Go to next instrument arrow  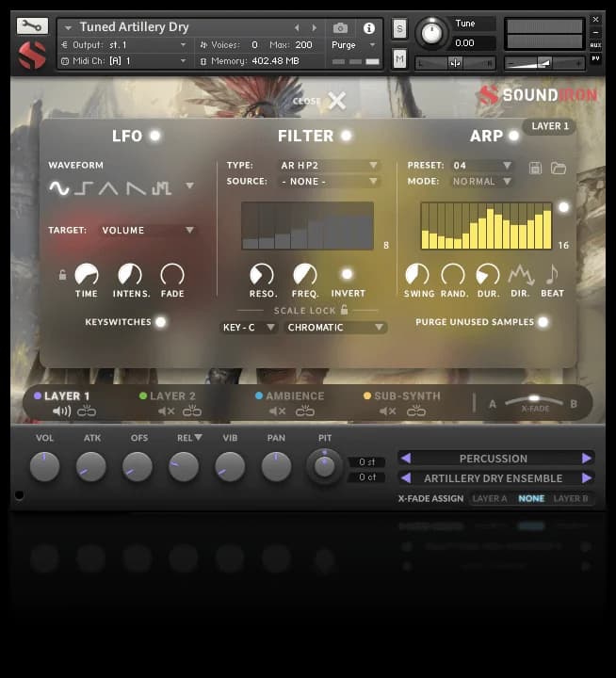[315, 28]
